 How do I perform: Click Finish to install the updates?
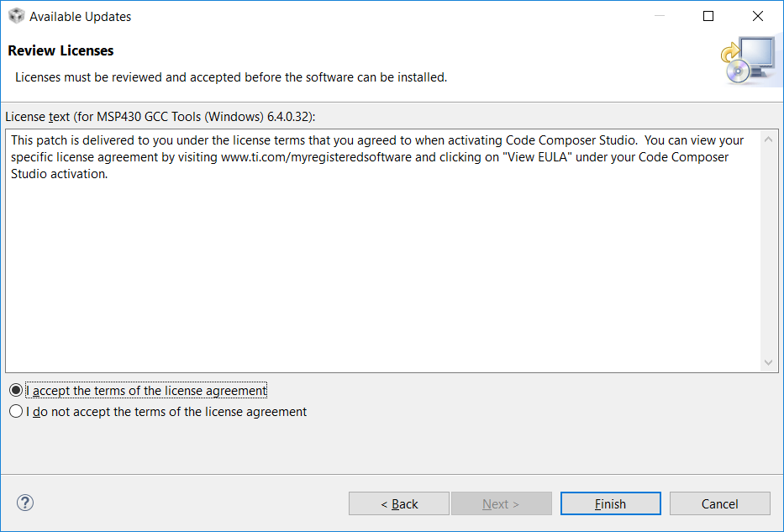(610, 503)
